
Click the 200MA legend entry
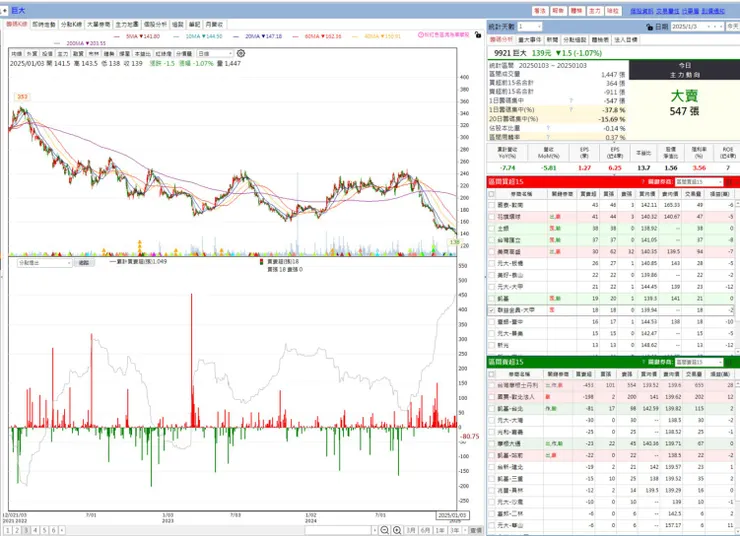click(x=80, y=43)
